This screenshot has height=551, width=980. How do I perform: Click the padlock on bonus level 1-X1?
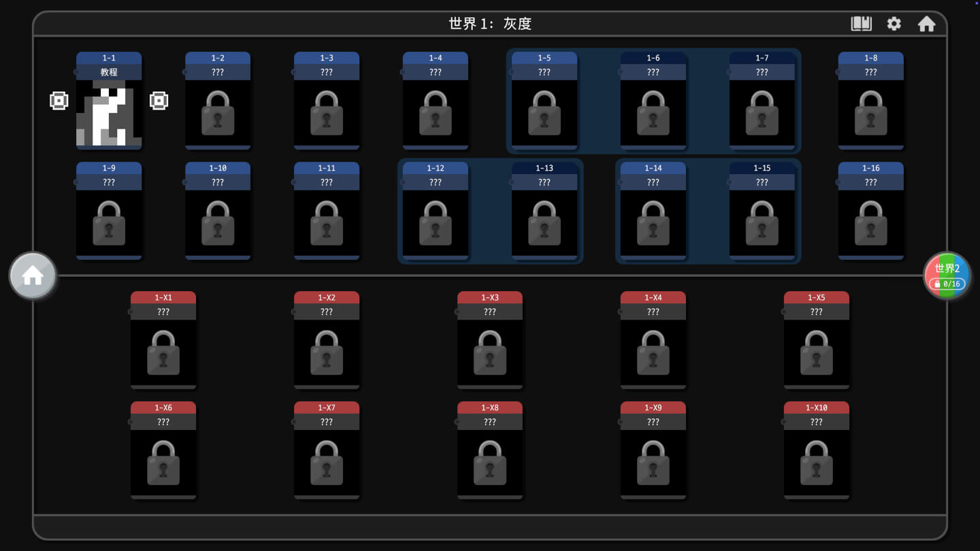(163, 352)
